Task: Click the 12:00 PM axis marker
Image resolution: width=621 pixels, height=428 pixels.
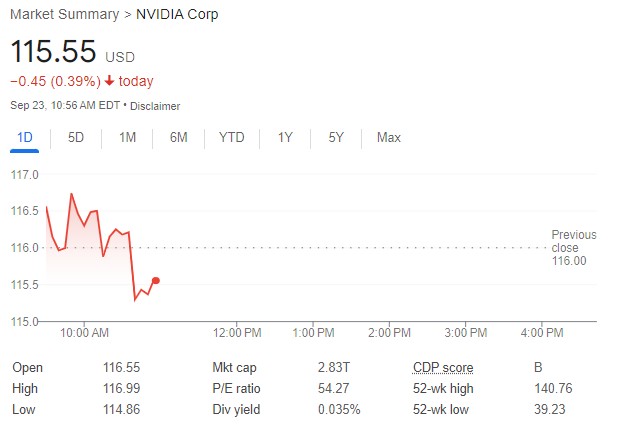Action: (x=238, y=332)
